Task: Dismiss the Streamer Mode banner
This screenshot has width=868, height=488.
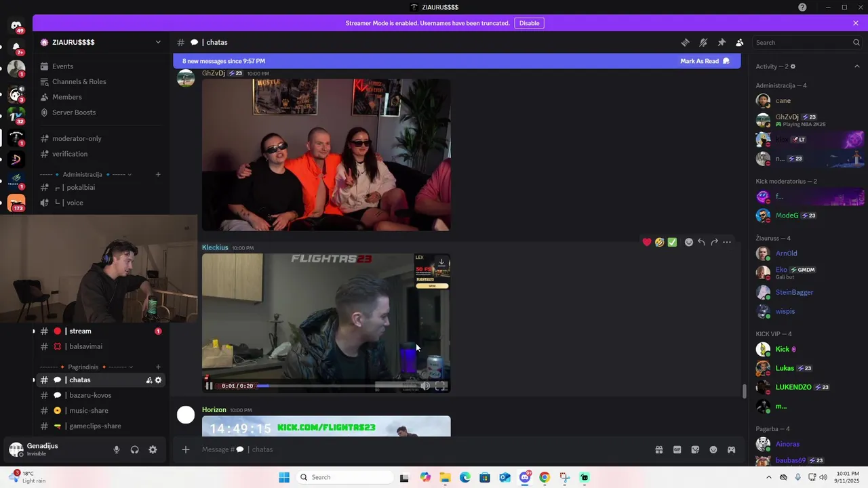Action: click(856, 23)
